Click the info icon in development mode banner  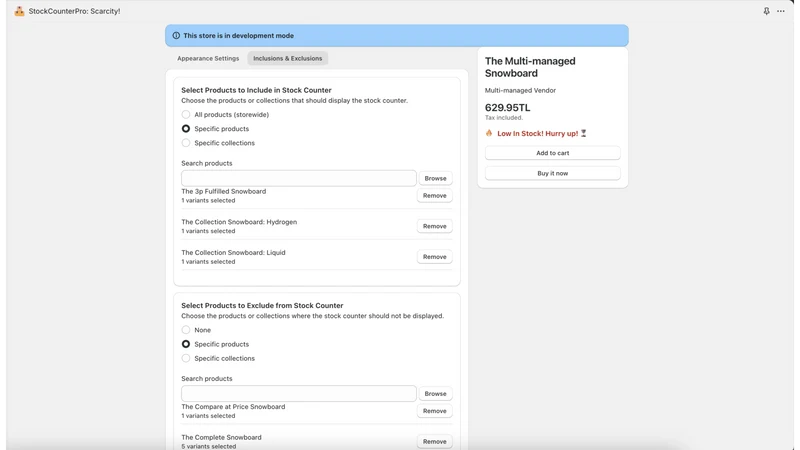(176, 36)
